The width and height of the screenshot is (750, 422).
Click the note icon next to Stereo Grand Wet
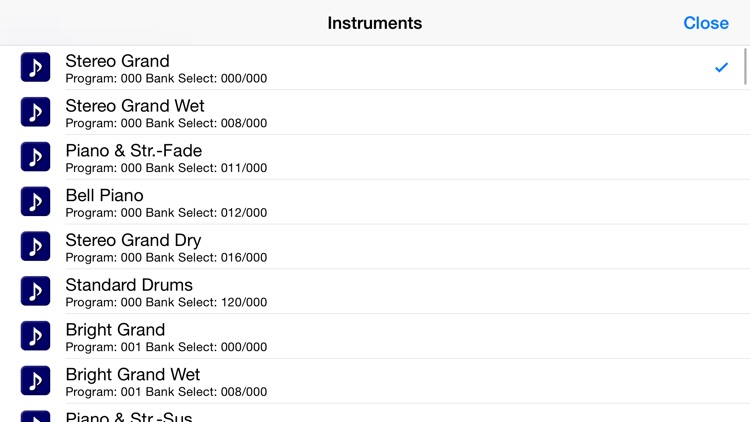click(x=35, y=112)
